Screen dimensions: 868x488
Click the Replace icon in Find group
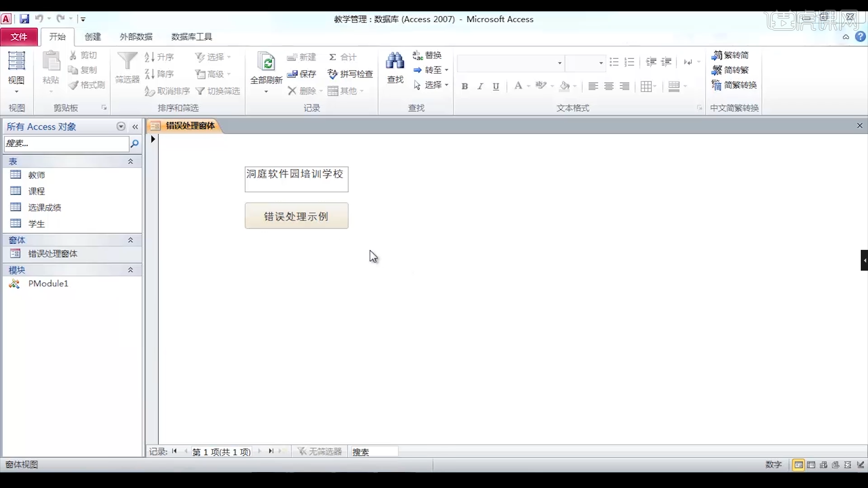coord(417,55)
